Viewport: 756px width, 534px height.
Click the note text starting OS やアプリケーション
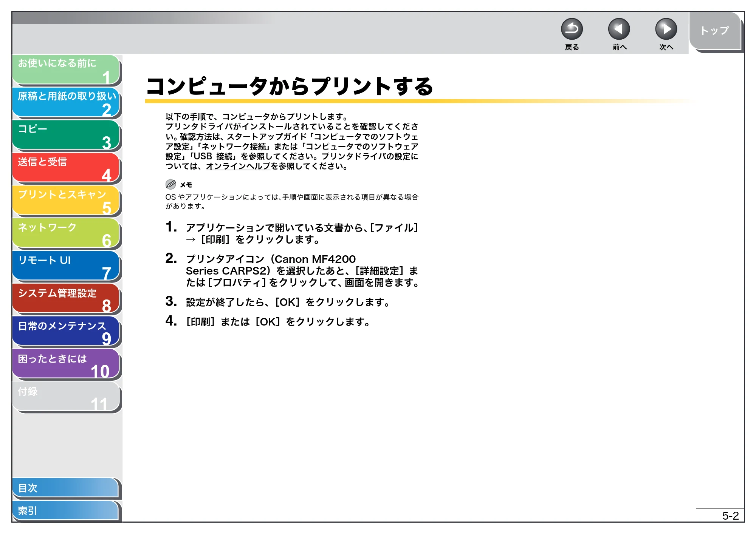tap(292, 202)
